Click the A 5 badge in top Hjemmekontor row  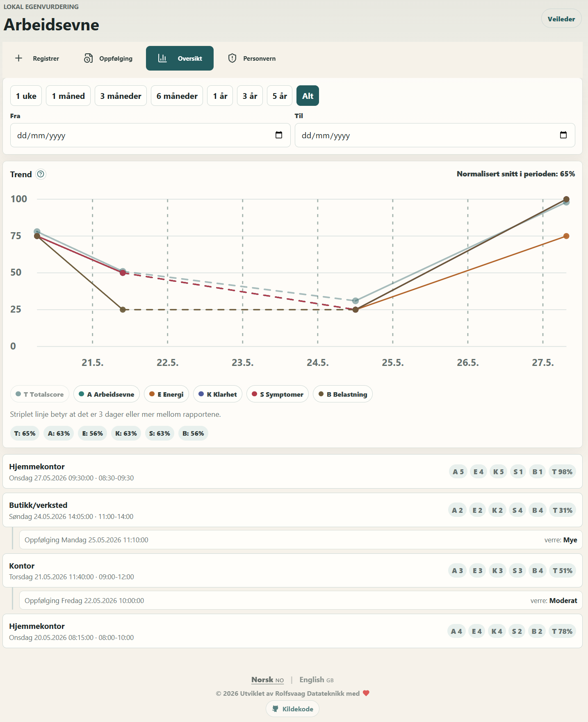(x=458, y=471)
